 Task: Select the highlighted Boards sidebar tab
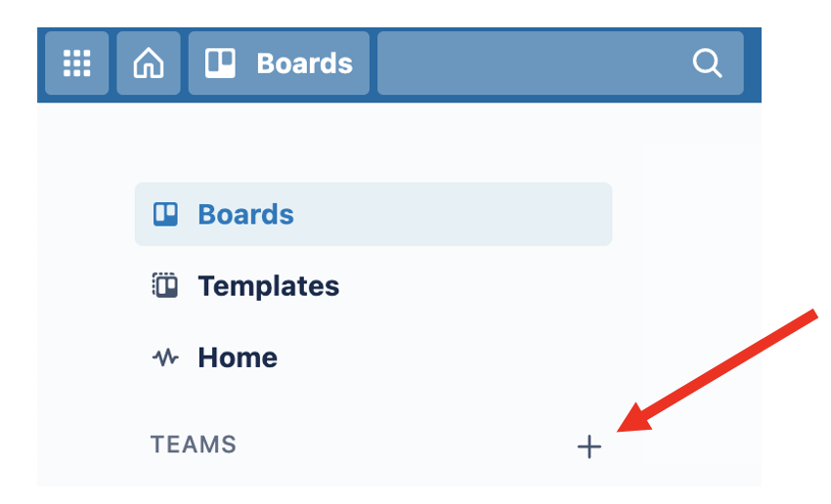tap(373, 215)
